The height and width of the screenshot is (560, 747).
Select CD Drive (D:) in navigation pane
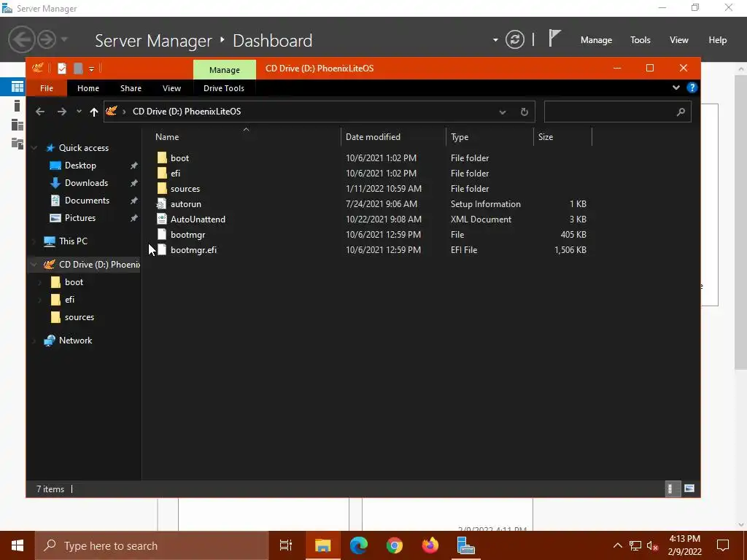pyautogui.click(x=91, y=264)
